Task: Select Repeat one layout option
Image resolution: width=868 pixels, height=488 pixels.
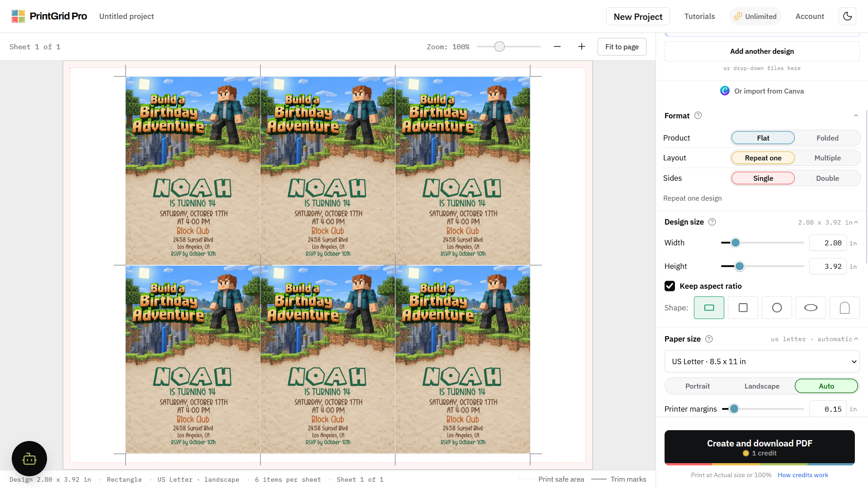Action: 763,158
